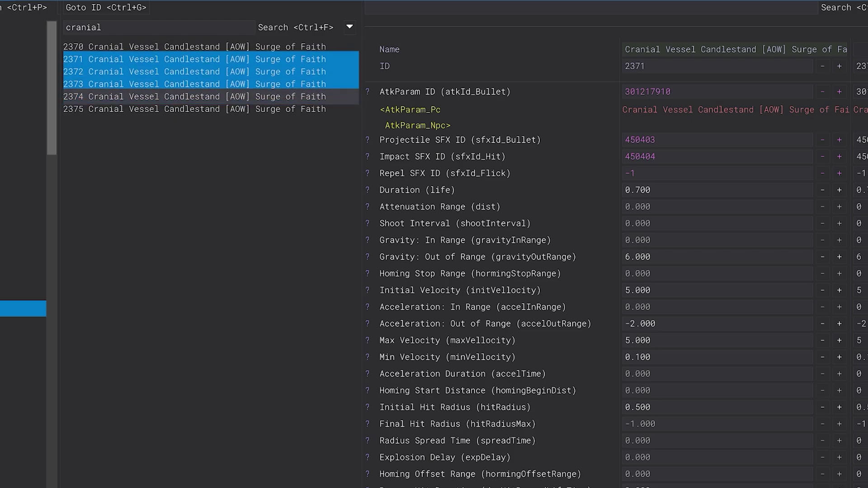This screenshot has width=868, height=488.
Task: Click the Goto ID field
Action: 106,8
